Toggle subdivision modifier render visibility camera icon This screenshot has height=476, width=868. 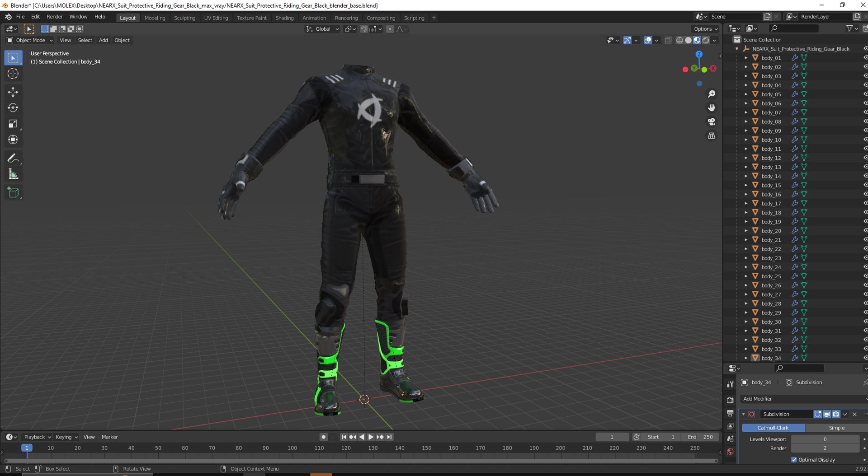(x=835, y=415)
